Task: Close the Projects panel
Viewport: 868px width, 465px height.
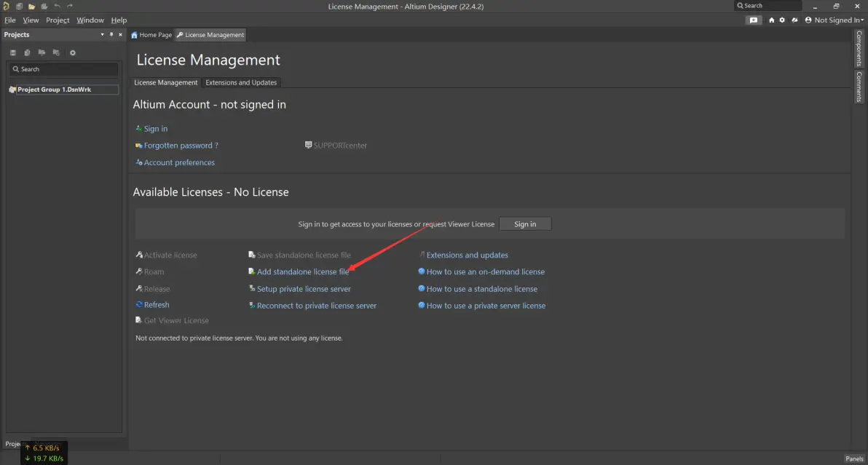Action: (120, 34)
